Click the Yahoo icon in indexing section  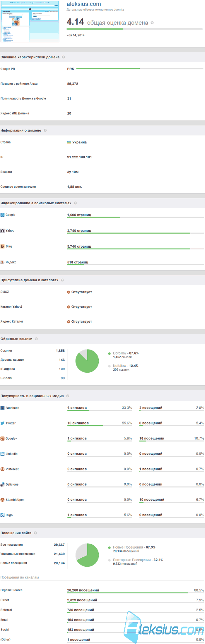click(x=2, y=231)
